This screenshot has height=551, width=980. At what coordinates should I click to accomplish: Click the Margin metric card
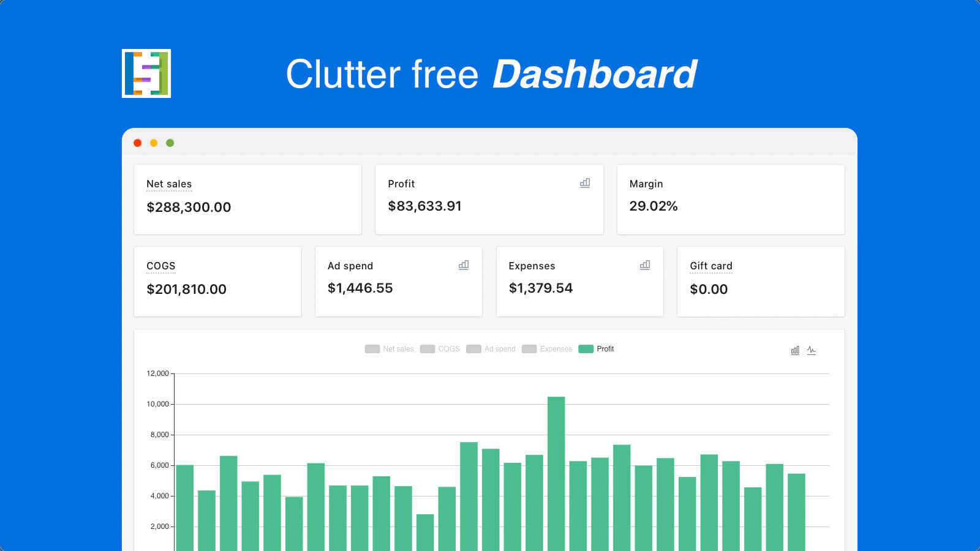[x=731, y=200]
